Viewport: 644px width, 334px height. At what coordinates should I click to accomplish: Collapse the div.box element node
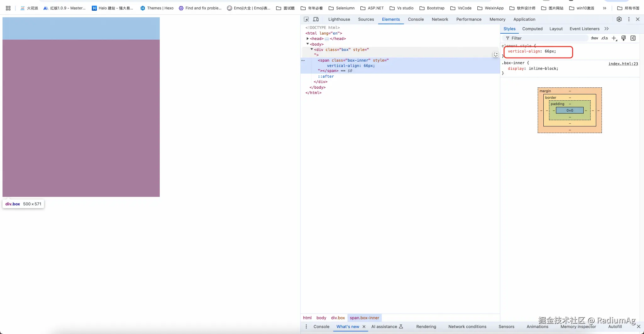[312, 49]
